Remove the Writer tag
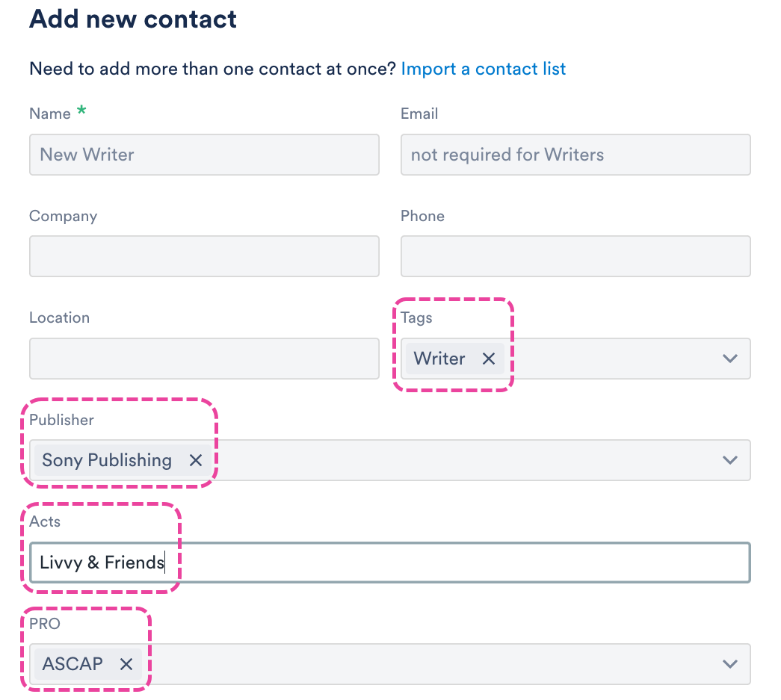The image size is (781, 700). [489, 359]
